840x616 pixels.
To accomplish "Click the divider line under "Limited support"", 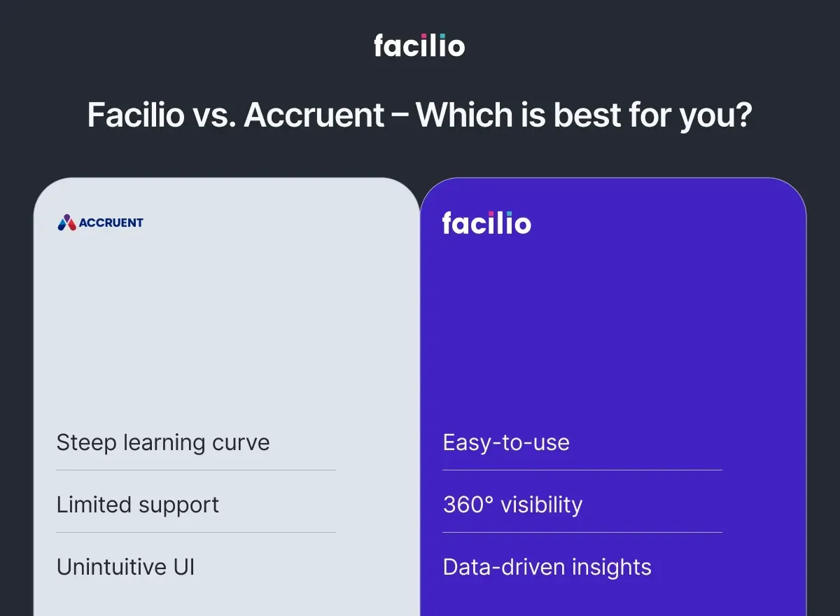I will [196, 532].
